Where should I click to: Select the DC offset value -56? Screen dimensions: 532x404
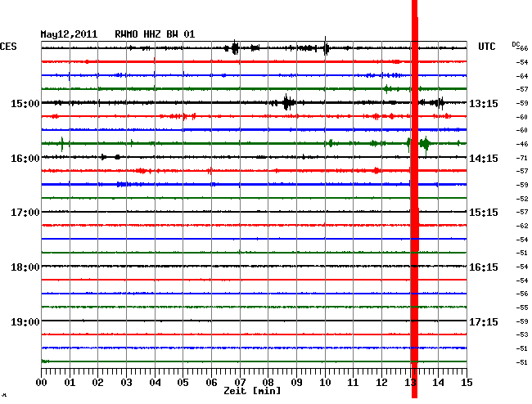(x=522, y=294)
